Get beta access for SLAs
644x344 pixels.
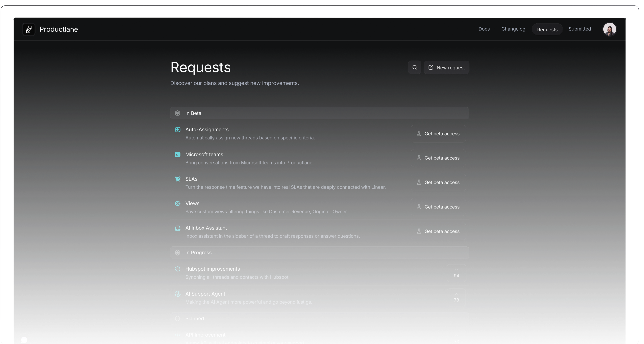tap(438, 183)
